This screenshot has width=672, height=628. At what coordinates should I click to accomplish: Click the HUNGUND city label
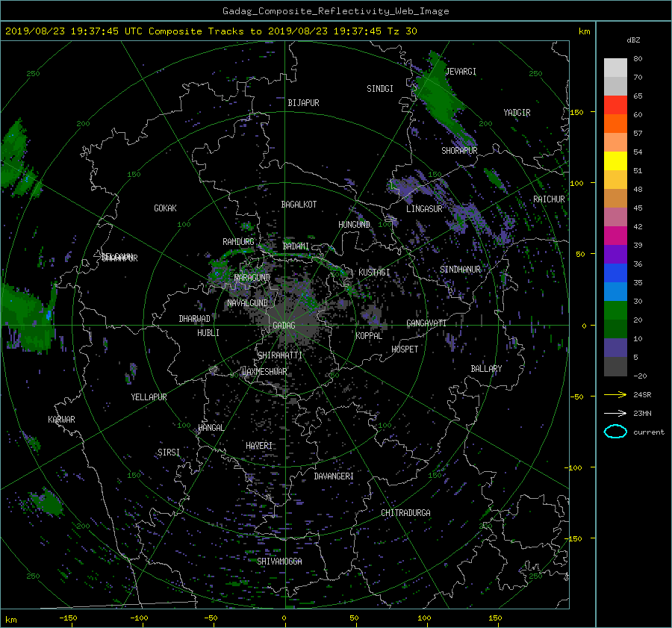(x=354, y=224)
